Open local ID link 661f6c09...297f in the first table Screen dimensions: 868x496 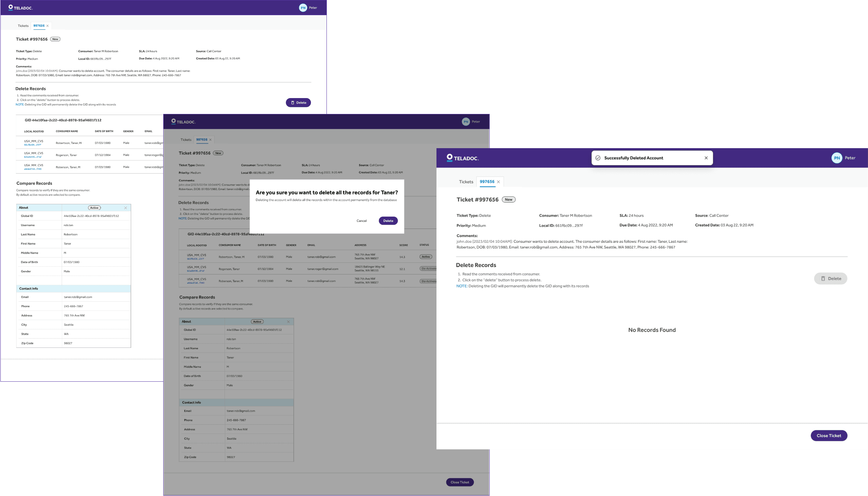(x=32, y=145)
